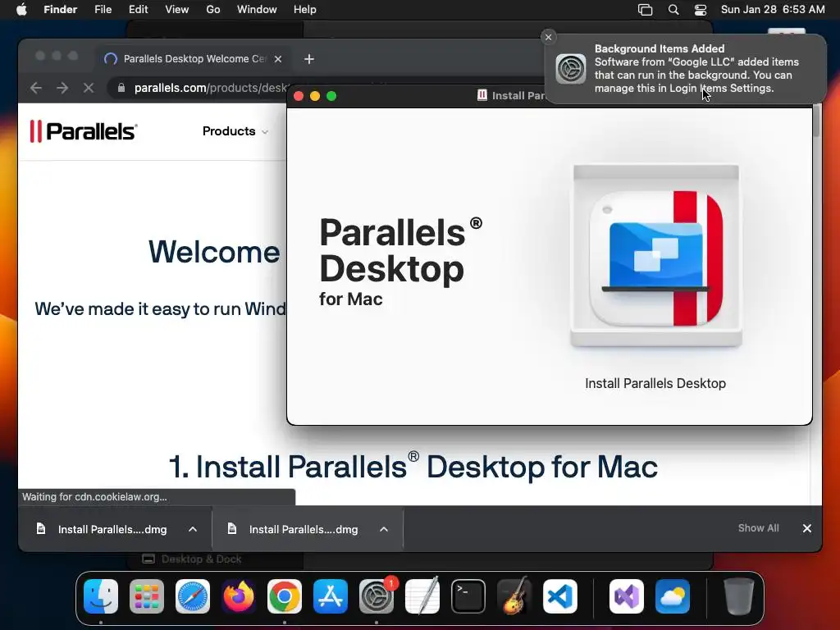Click the Chrome address bar URL
The image size is (840, 630).
point(211,88)
